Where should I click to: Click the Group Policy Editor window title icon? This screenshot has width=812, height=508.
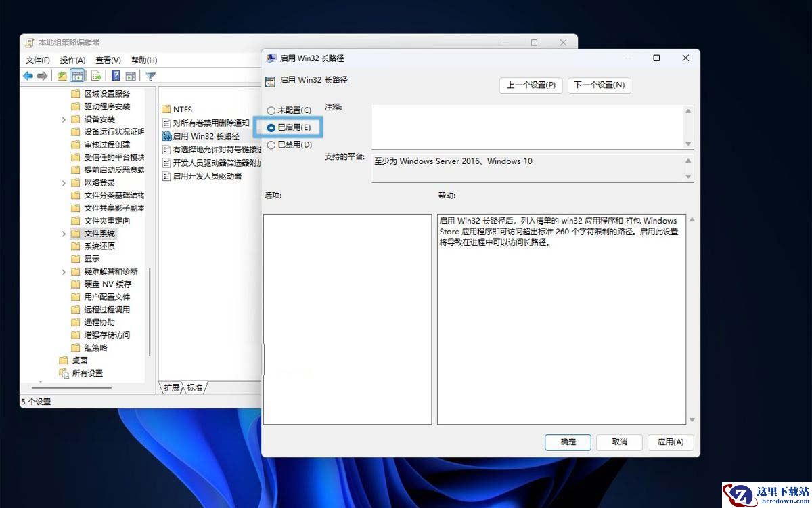(x=30, y=43)
